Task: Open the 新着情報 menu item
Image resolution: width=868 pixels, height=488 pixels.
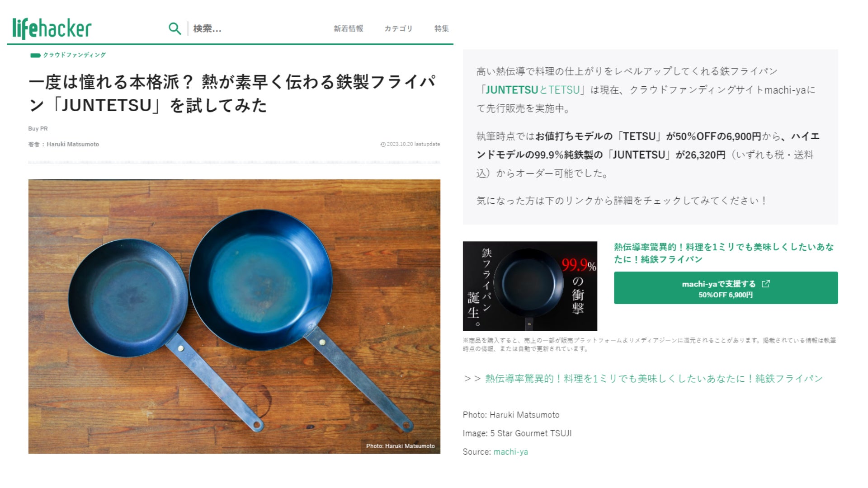Action: pyautogui.click(x=348, y=28)
